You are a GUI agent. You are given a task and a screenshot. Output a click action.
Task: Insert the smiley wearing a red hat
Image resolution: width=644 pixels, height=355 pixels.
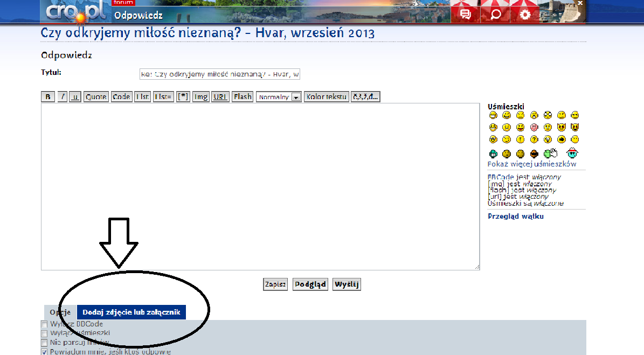tap(573, 154)
